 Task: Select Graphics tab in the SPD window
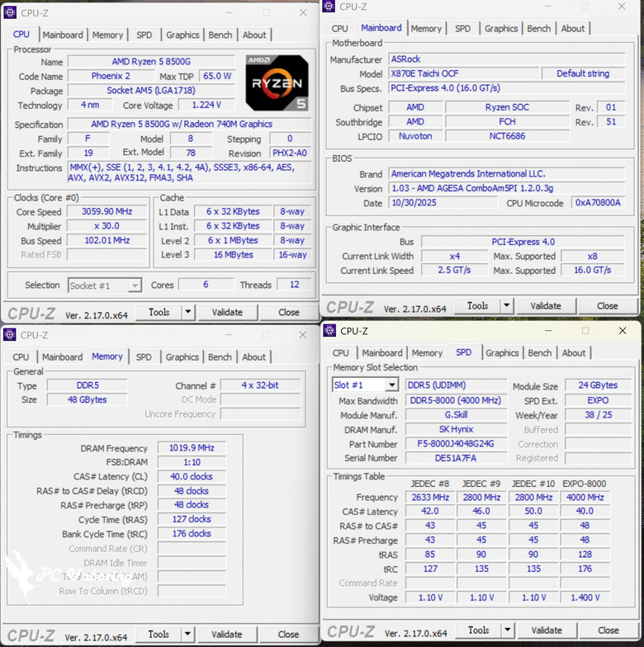point(502,353)
